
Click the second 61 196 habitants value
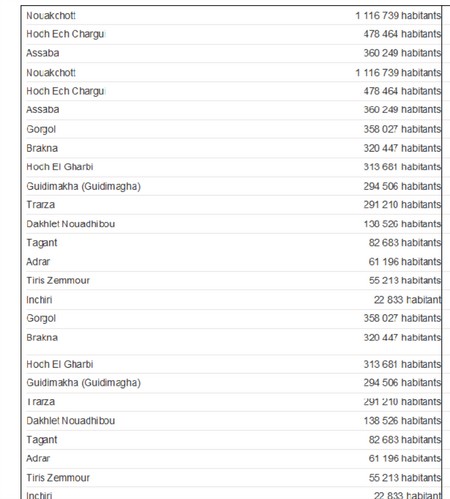tap(405, 459)
